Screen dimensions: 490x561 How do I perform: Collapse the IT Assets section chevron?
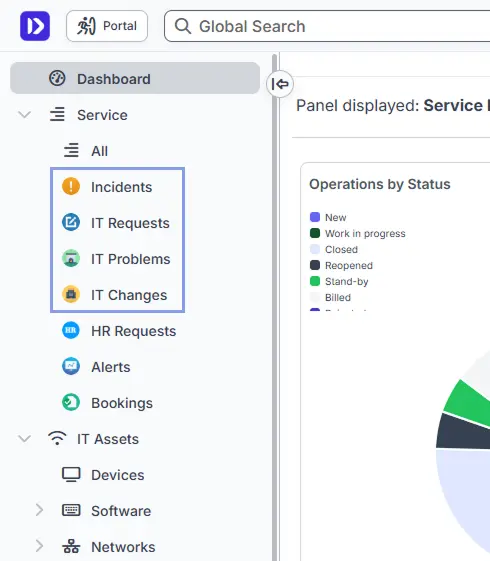point(25,439)
